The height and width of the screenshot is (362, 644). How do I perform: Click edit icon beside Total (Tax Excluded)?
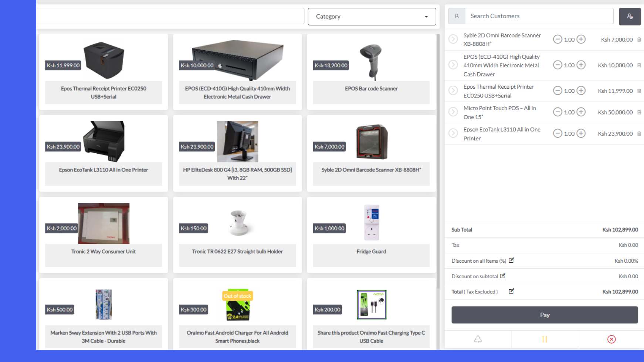click(511, 291)
